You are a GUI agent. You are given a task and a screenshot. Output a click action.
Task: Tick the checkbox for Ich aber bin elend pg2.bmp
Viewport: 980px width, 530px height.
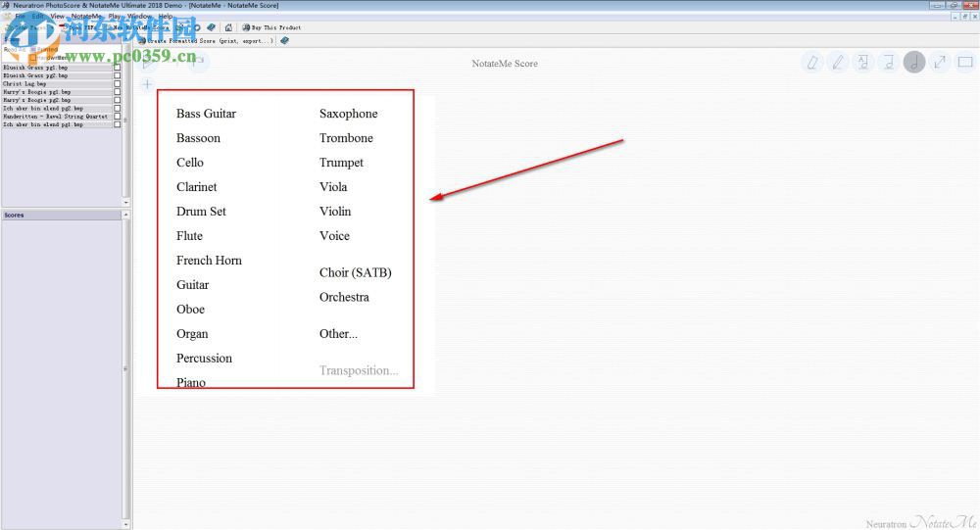pos(117,108)
